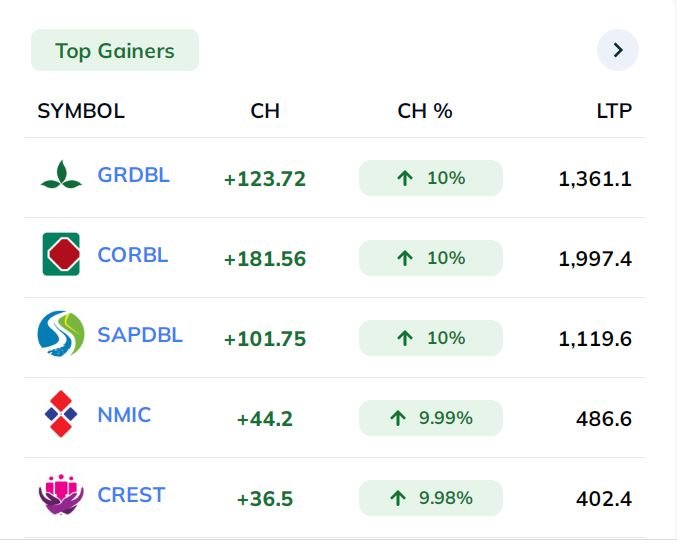Click the SAPDBL river swirl logo

pyautogui.click(x=61, y=334)
